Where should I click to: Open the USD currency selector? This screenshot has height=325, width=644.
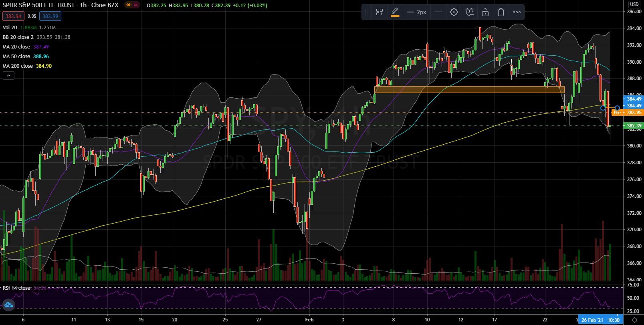(x=634, y=4)
